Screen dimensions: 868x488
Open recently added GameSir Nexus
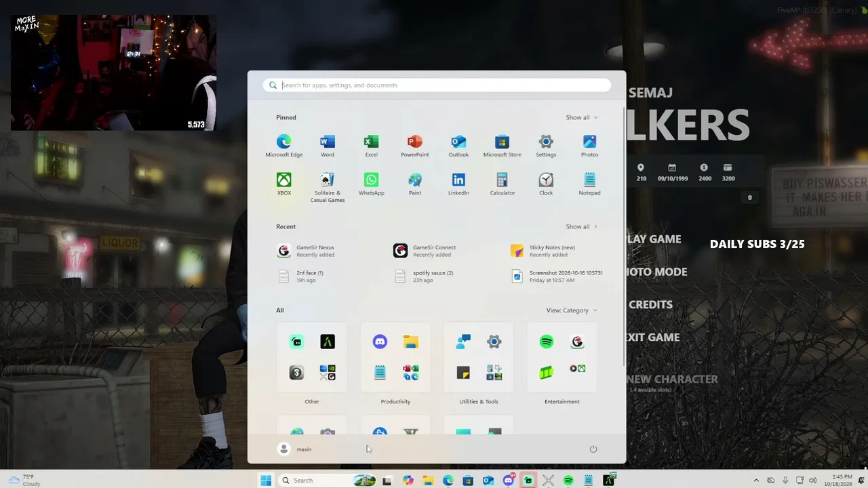pos(307,251)
